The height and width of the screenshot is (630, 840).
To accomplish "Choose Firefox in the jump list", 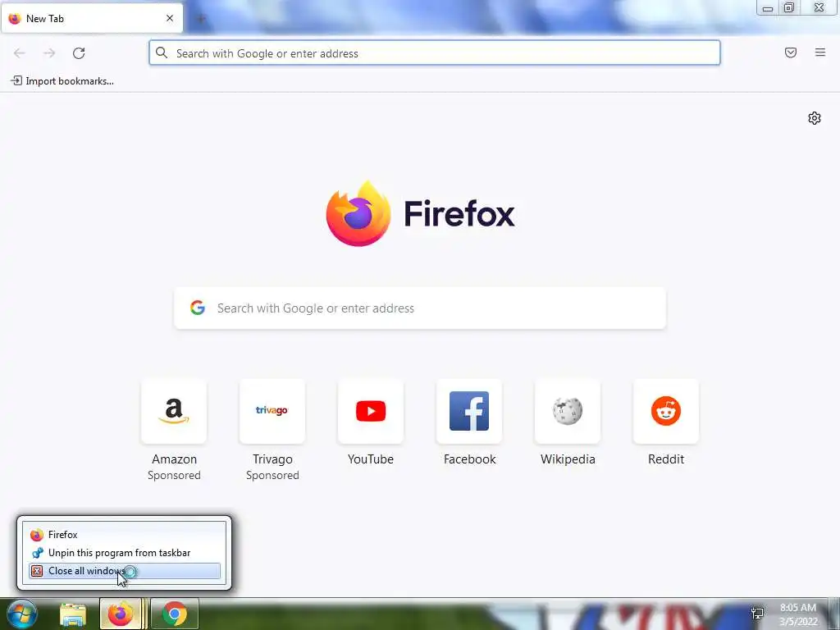I will (x=125, y=535).
